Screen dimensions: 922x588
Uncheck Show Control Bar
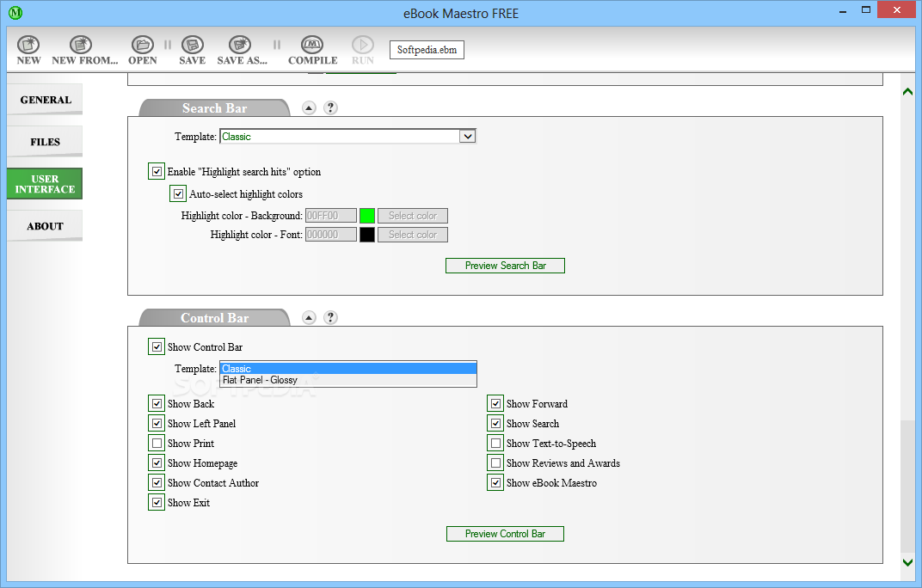(x=157, y=347)
